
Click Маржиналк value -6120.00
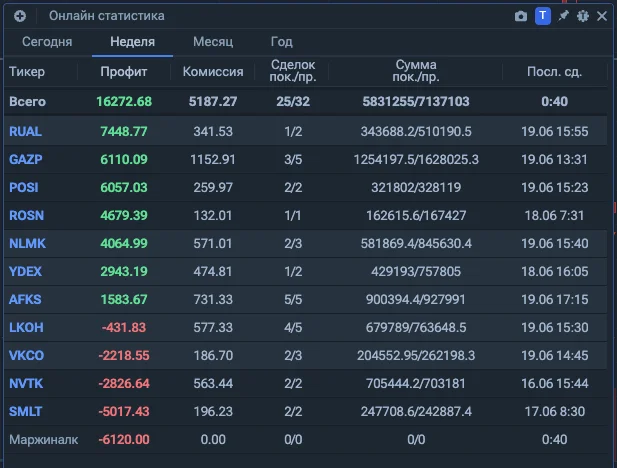tap(124, 439)
